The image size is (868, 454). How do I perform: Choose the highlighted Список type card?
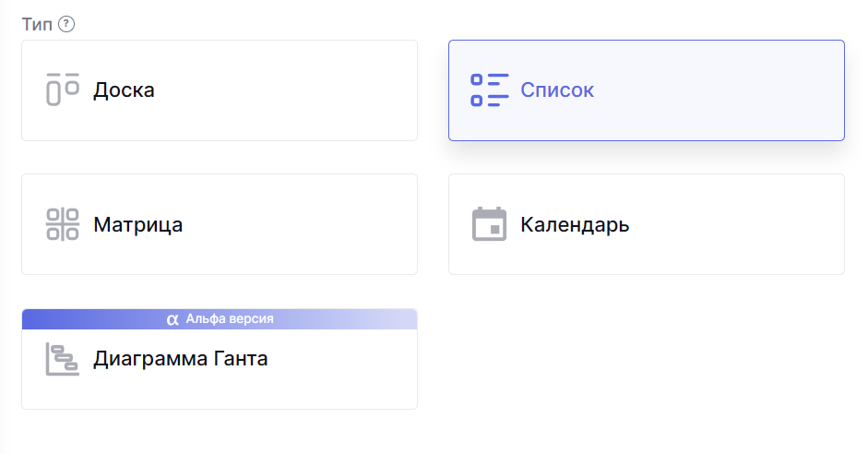coord(646,90)
